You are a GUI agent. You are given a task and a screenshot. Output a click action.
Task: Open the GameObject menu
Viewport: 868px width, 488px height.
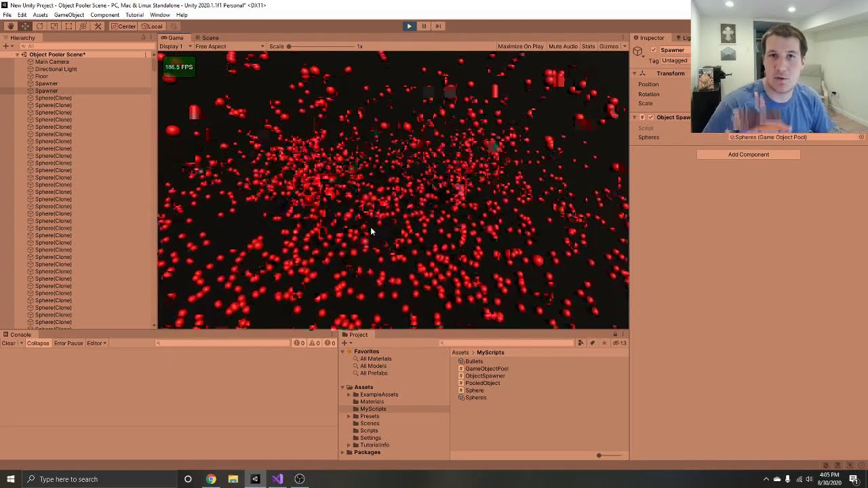[69, 15]
